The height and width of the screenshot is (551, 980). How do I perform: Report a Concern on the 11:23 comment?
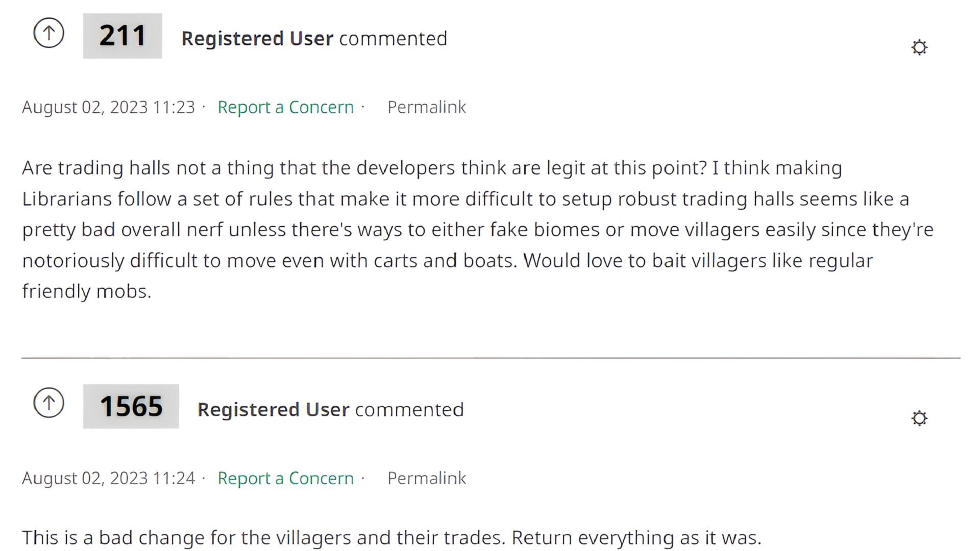(285, 107)
